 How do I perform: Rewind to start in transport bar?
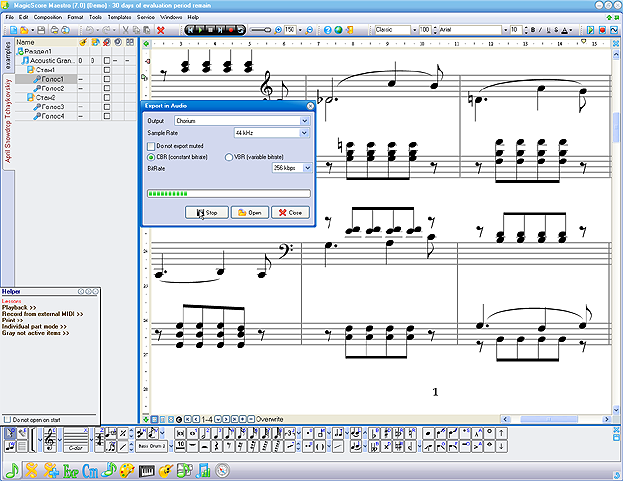pyautogui.click(x=191, y=30)
